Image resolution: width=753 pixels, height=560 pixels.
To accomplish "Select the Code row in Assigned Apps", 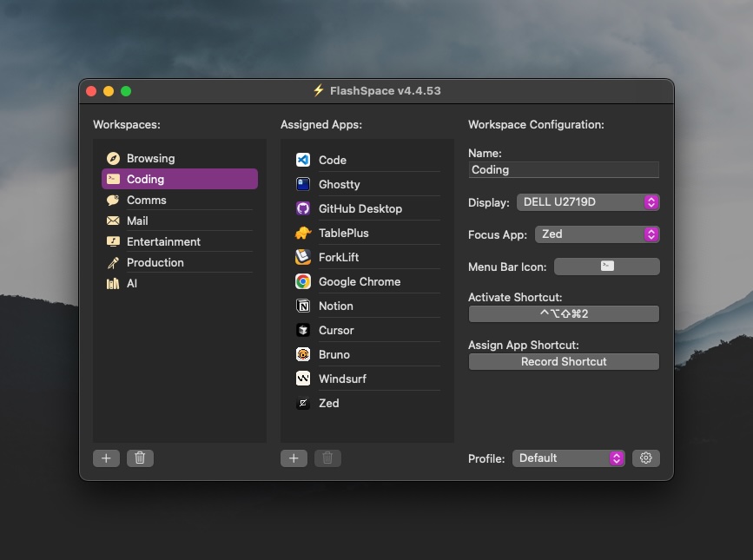I will [367, 160].
